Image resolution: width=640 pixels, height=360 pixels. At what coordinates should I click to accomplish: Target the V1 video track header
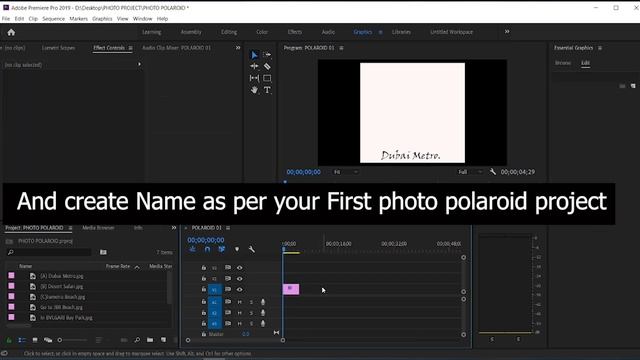(215, 289)
